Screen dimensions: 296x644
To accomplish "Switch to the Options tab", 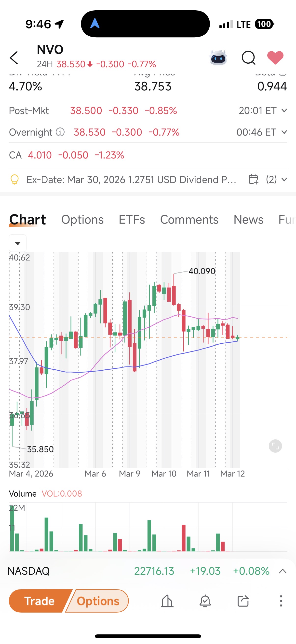I will 82,220.
